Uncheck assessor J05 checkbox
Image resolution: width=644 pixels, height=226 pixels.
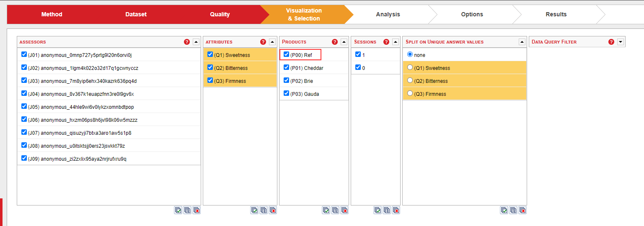point(24,106)
